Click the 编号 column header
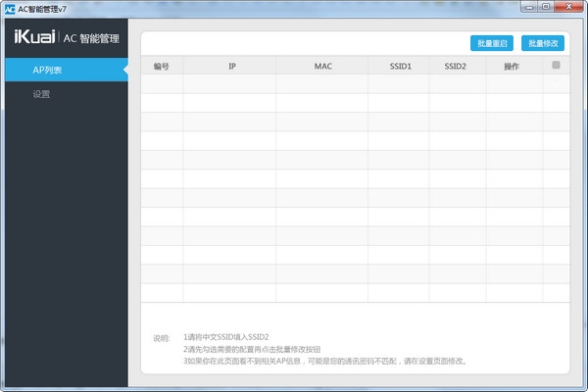The width and height of the screenshot is (588, 392). [162, 67]
